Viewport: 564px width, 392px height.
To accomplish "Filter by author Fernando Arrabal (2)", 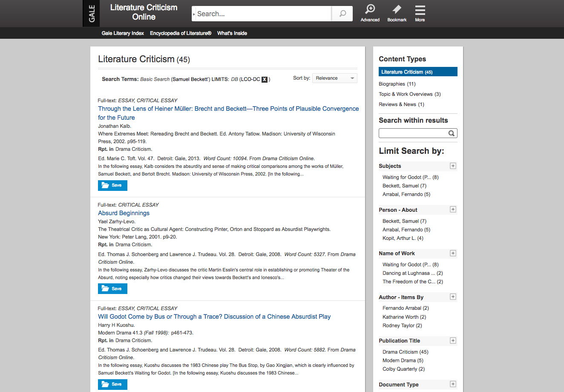I will click(x=406, y=308).
